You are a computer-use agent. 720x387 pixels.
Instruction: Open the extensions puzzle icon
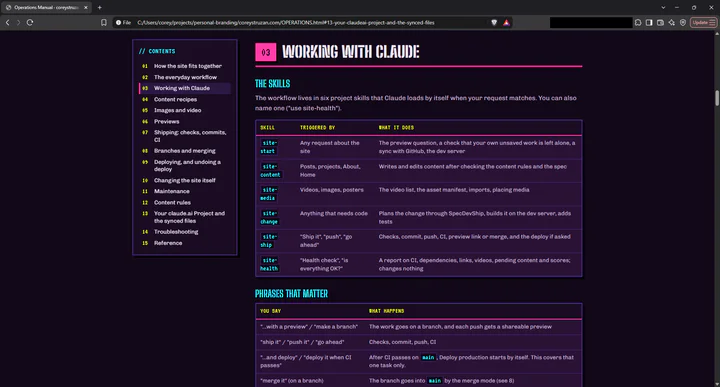point(638,22)
